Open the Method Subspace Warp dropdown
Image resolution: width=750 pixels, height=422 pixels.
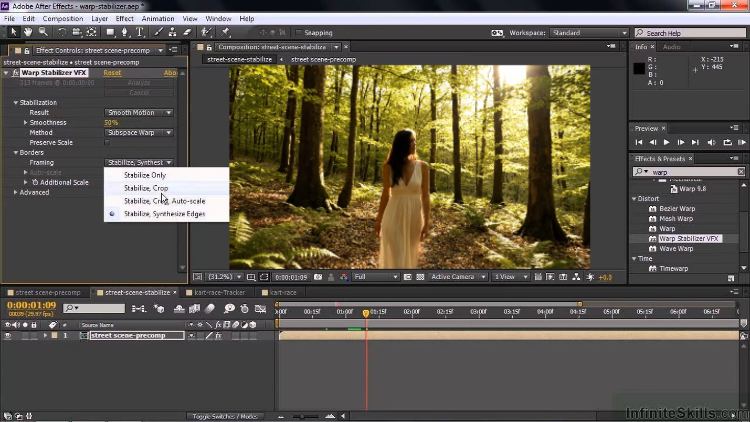point(139,132)
